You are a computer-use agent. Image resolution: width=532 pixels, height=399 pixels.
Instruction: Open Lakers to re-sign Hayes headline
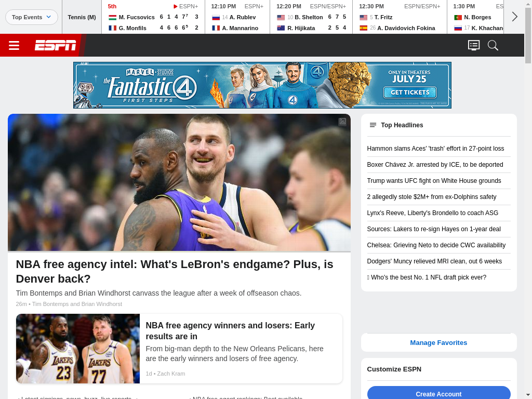(434, 229)
